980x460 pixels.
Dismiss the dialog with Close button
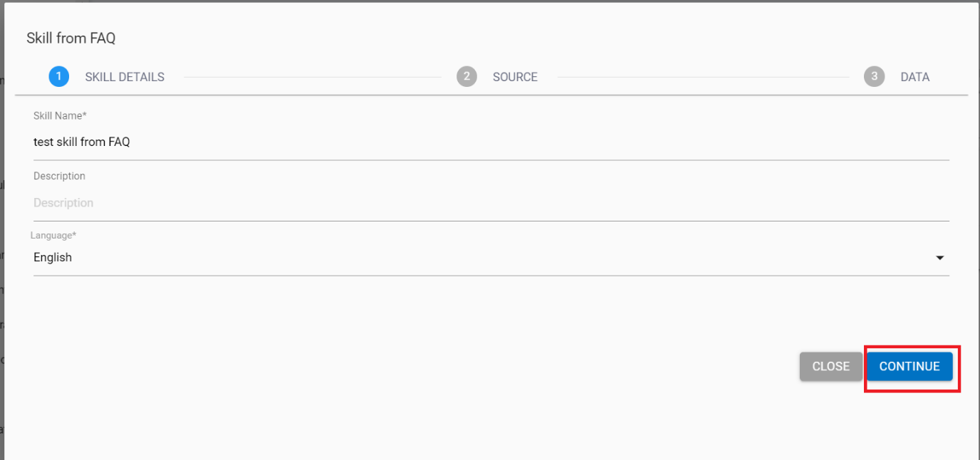tap(830, 367)
